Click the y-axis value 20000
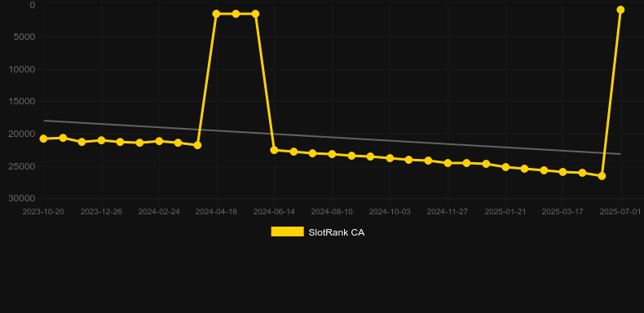This screenshot has height=313, width=644. 22,134
